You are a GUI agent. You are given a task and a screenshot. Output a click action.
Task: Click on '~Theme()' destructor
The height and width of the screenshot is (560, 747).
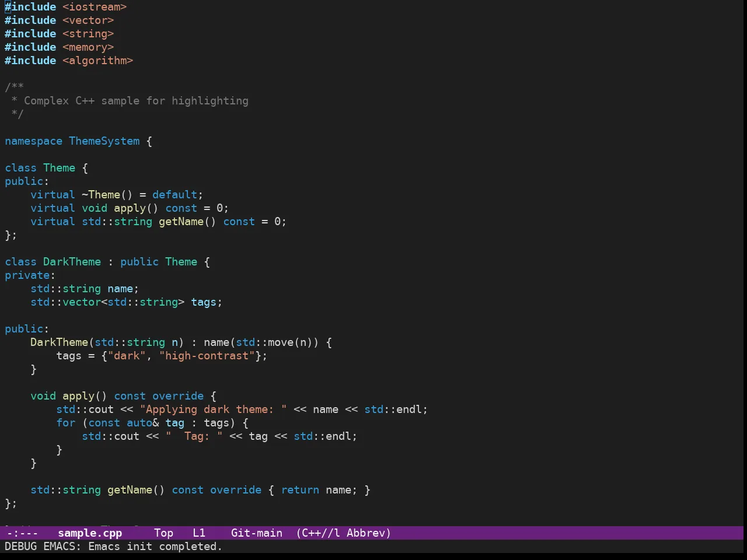click(x=107, y=195)
